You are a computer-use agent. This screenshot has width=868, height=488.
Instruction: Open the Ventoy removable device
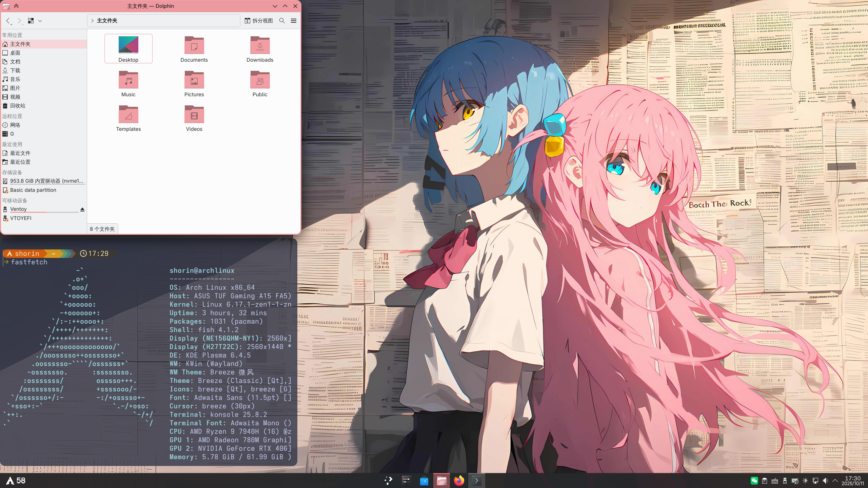(x=40, y=209)
